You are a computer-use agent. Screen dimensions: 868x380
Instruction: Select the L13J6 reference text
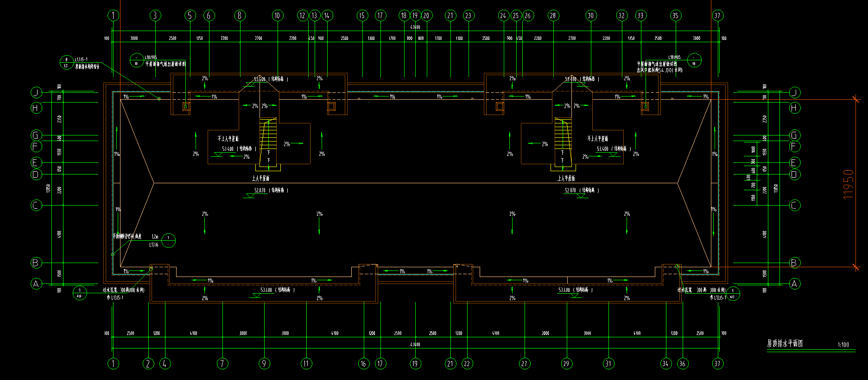tap(154, 245)
